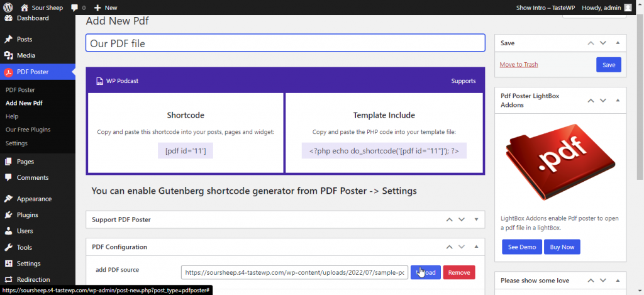
Task: Click the Dashboard gauge icon
Action: coord(8,18)
